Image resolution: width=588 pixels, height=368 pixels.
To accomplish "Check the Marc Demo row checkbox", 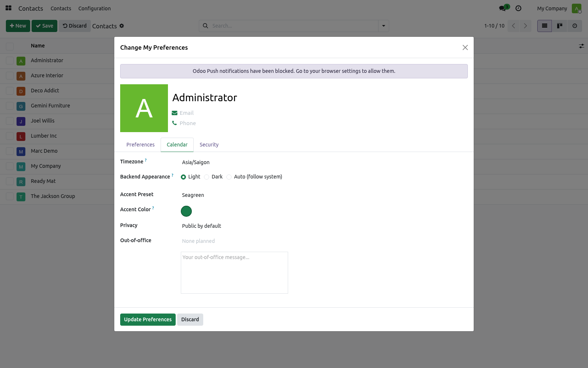I will pos(10,151).
